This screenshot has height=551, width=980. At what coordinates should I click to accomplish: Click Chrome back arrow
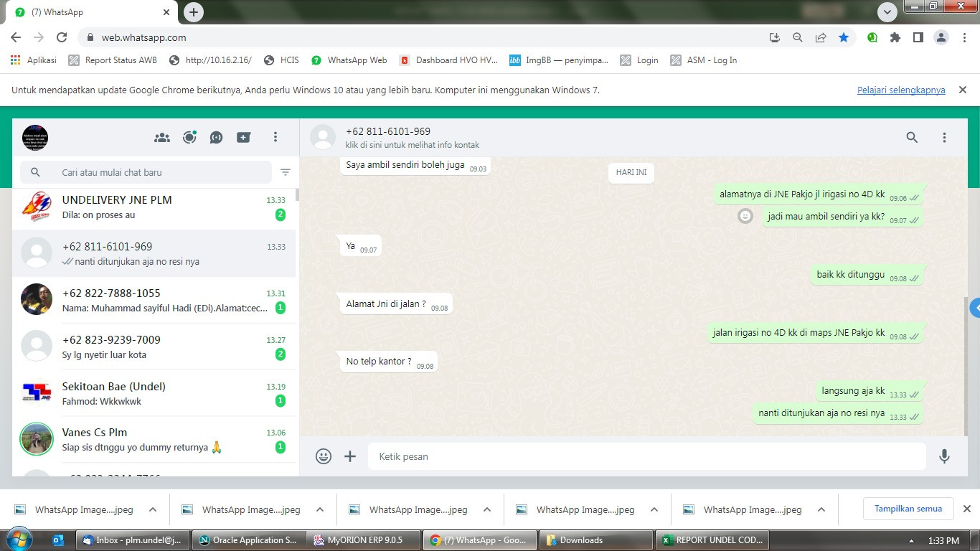point(16,37)
